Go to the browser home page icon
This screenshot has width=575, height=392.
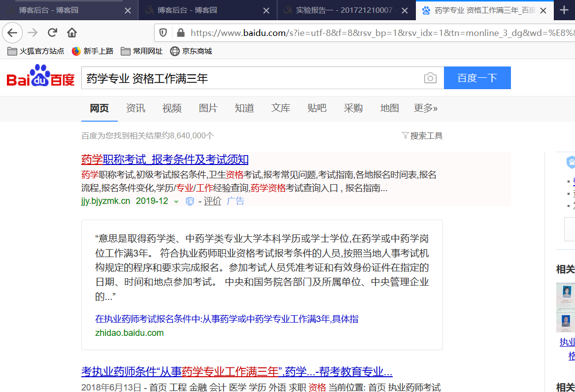click(72, 33)
